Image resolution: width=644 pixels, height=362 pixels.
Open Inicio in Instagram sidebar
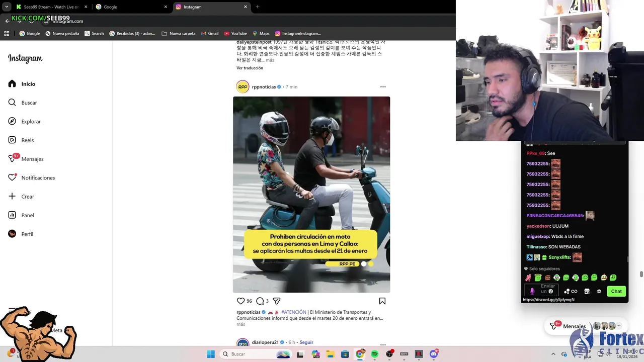pos(22,84)
